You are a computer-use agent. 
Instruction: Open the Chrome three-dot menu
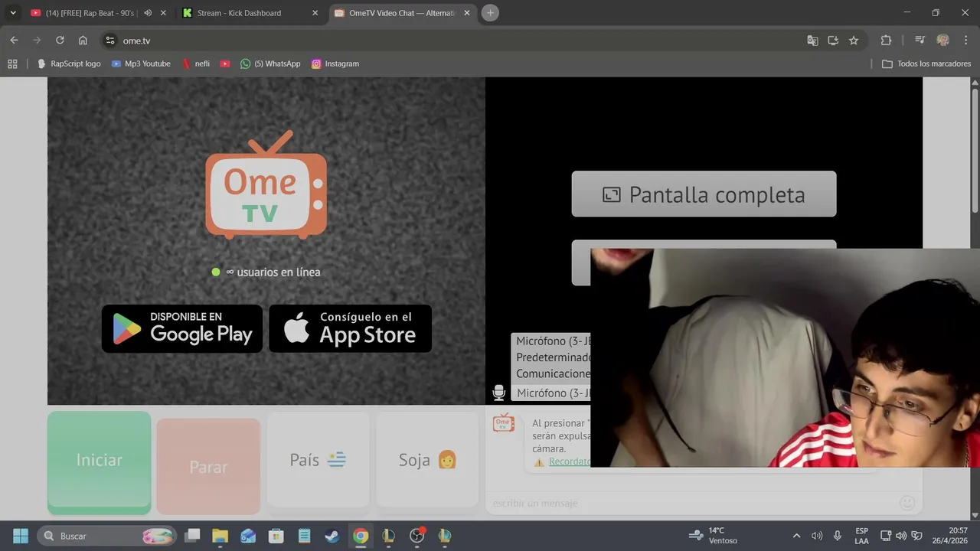[965, 41]
